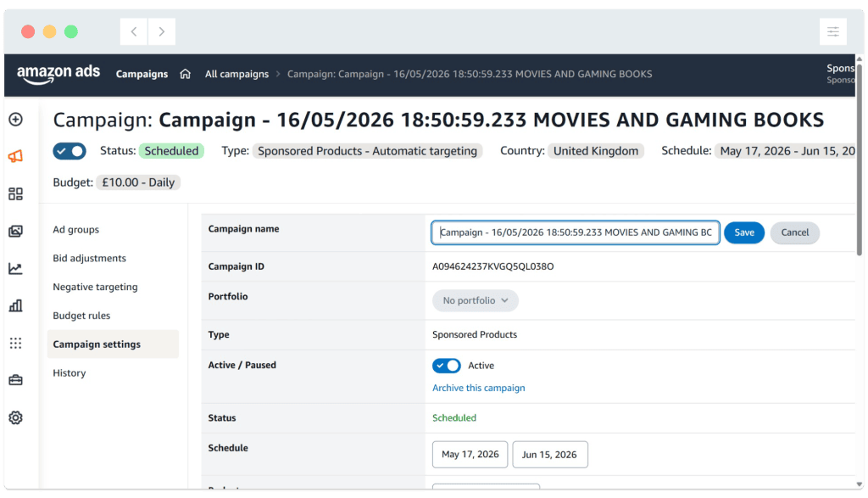Open the megaphone campaigns sidebar icon
Viewport: 868px width, 498px height.
(x=15, y=156)
